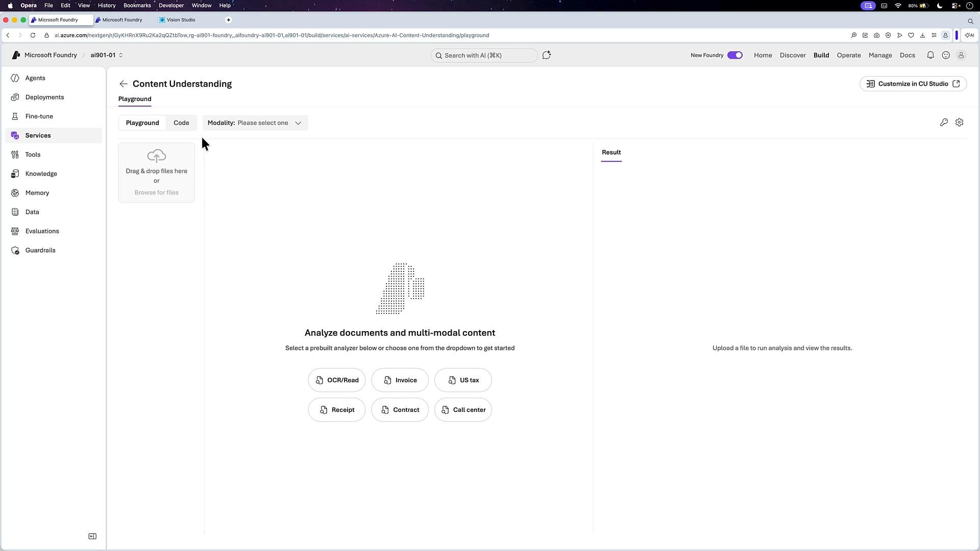This screenshot has height=551, width=980.
Task: Click Customize in CU Studio button
Action: click(913, 84)
